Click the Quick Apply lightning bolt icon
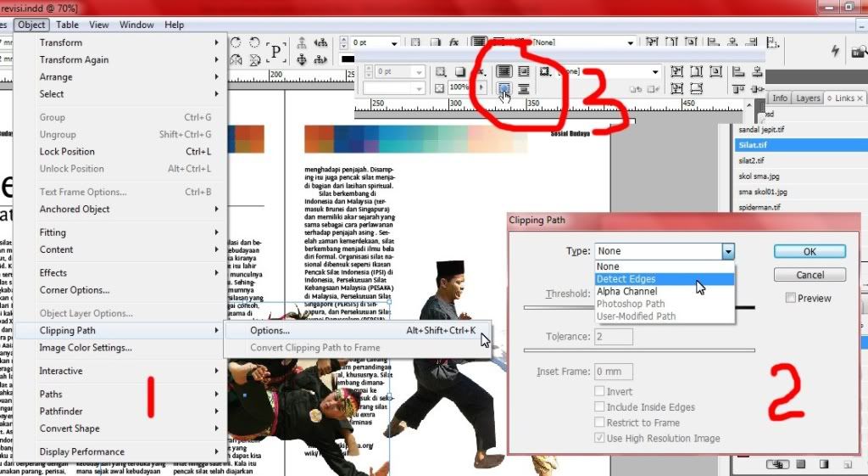 (835, 51)
